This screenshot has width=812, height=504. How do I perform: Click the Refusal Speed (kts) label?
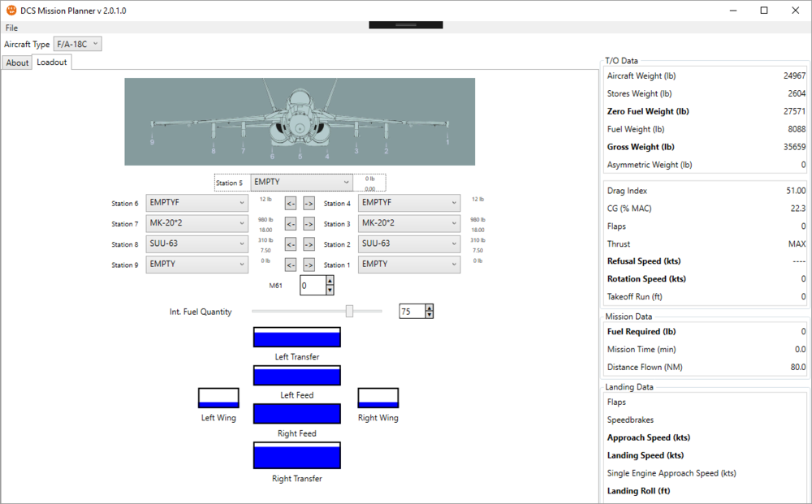pos(644,261)
